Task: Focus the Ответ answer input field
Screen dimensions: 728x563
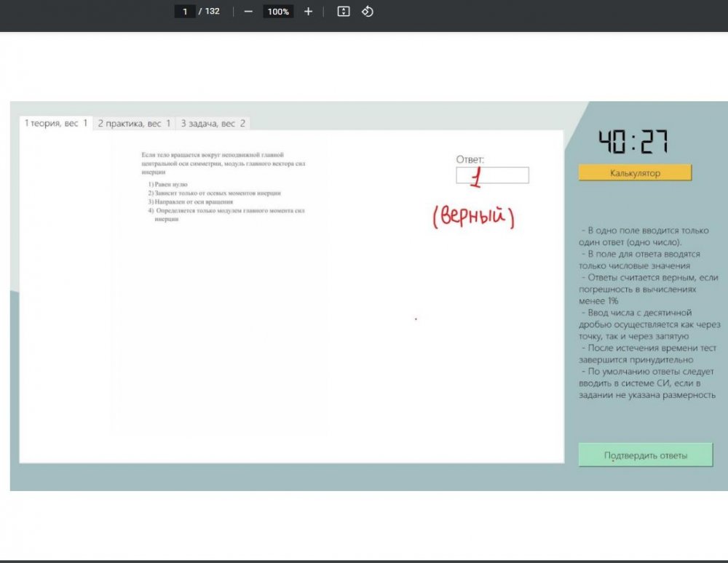Action: 492,175
